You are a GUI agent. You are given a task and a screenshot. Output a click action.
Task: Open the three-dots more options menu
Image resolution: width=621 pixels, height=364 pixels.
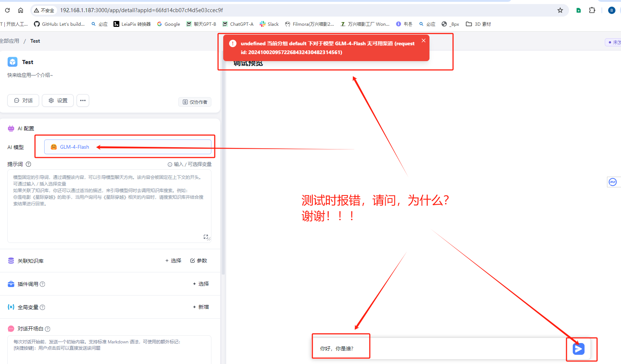coord(83,100)
